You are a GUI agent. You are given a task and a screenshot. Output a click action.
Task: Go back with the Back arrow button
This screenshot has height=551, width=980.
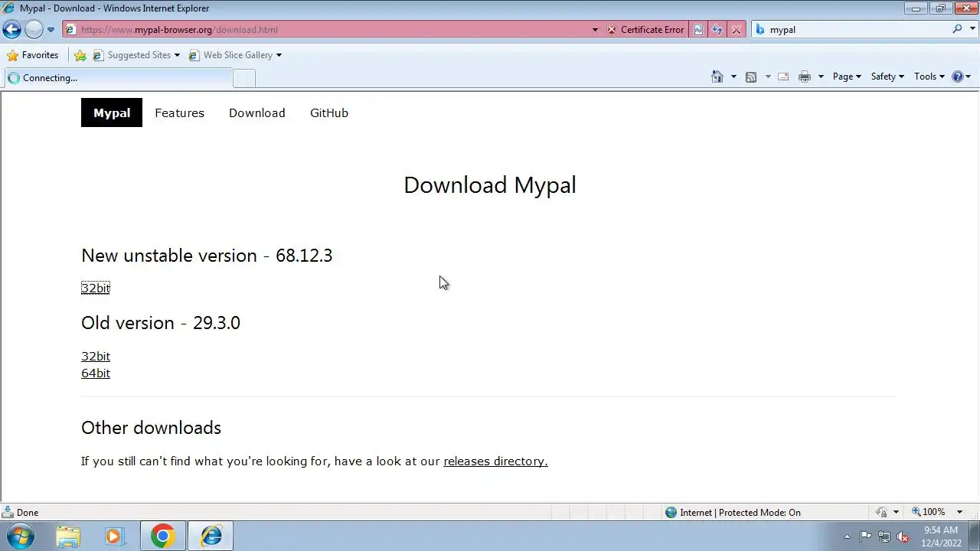[11, 30]
